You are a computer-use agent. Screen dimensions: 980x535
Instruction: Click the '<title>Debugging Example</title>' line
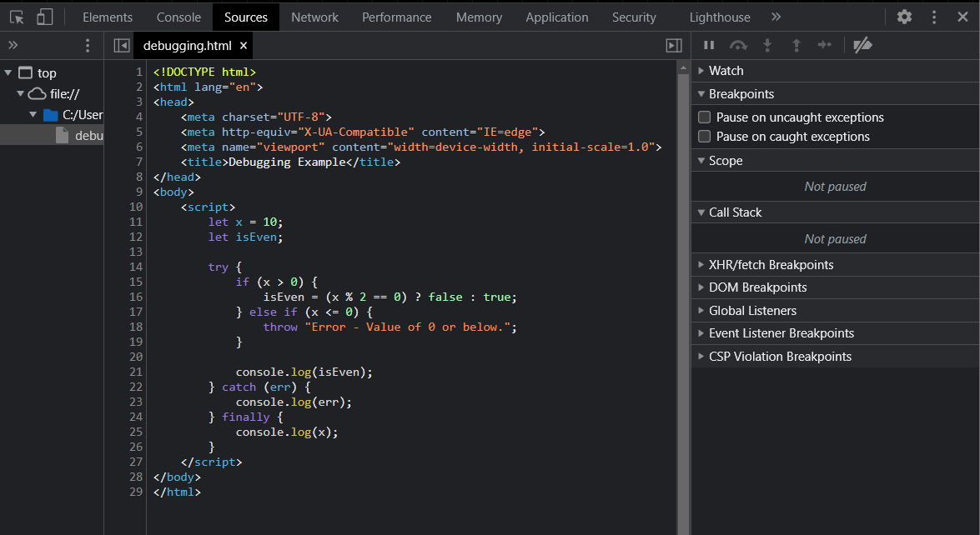tap(290, 162)
